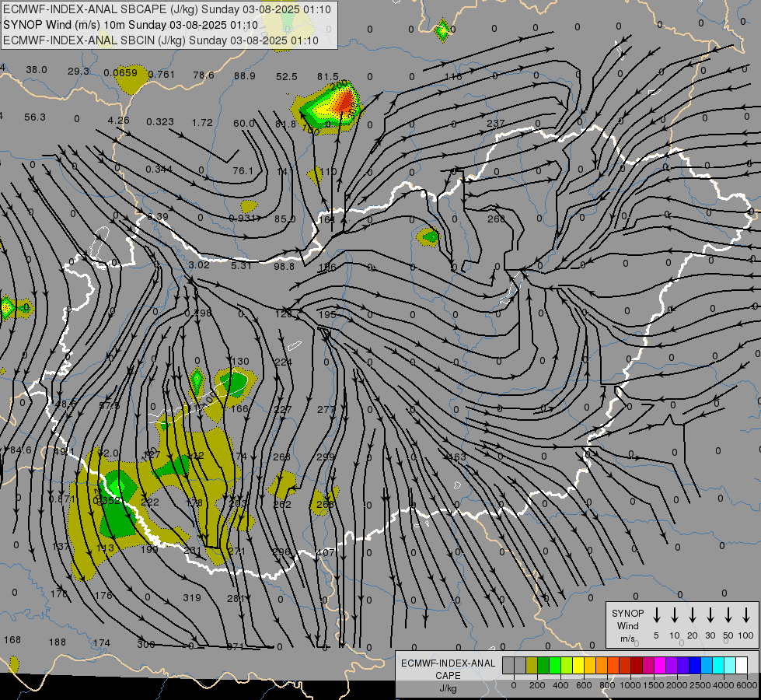Click the map value '300'

[145, 645]
